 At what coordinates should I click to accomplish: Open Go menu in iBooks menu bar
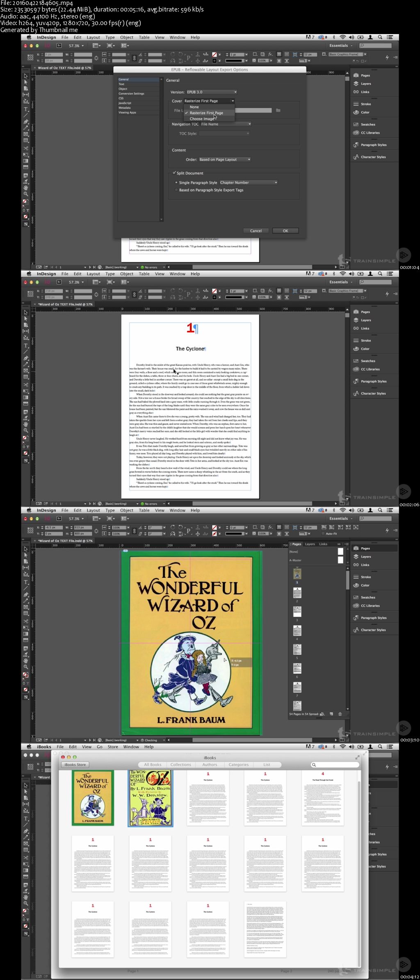[x=100, y=747]
